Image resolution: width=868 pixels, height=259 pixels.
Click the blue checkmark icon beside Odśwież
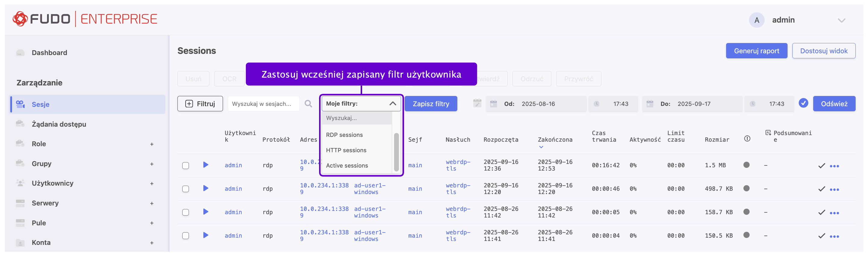(x=803, y=103)
